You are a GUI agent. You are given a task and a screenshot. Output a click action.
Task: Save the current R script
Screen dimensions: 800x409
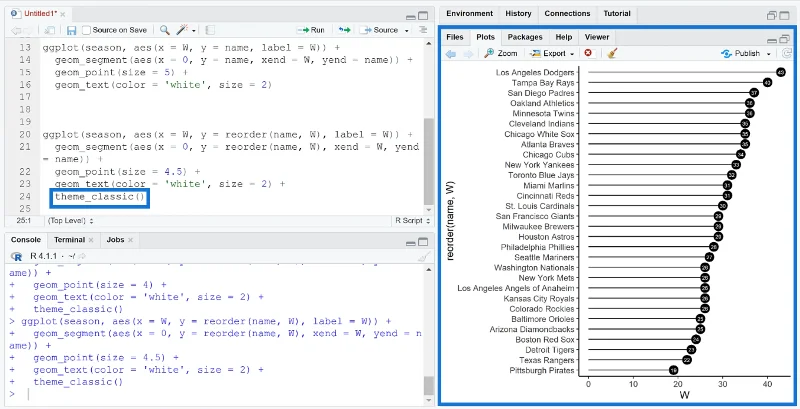[71, 30]
